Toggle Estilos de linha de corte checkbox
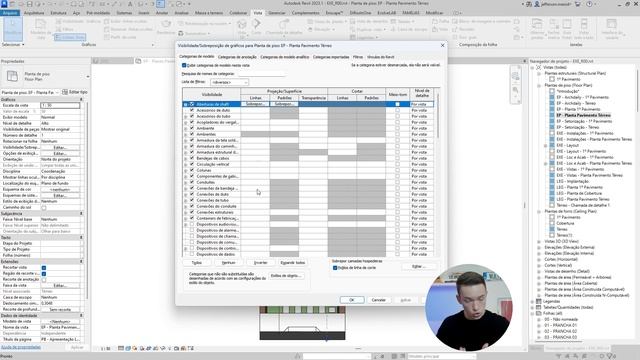This screenshot has height=360, width=640. click(x=335, y=268)
